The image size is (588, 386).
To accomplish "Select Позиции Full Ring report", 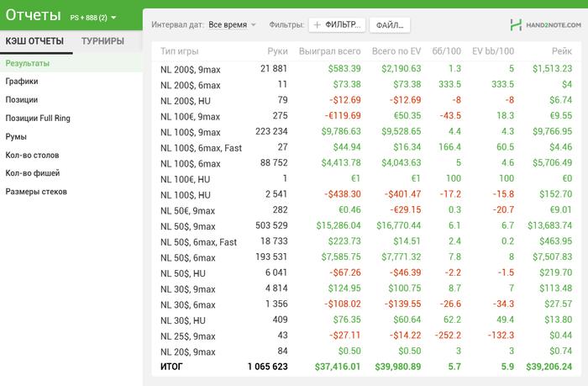I will pos(37,119).
